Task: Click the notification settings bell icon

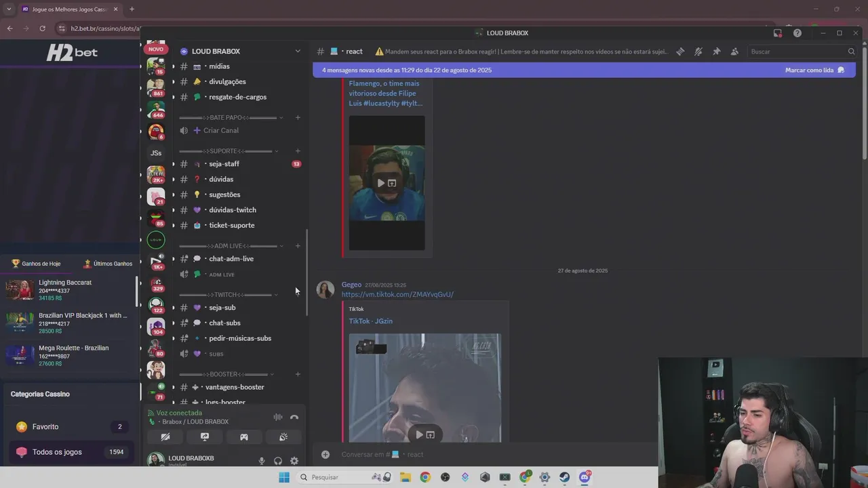Action: tap(698, 52)
